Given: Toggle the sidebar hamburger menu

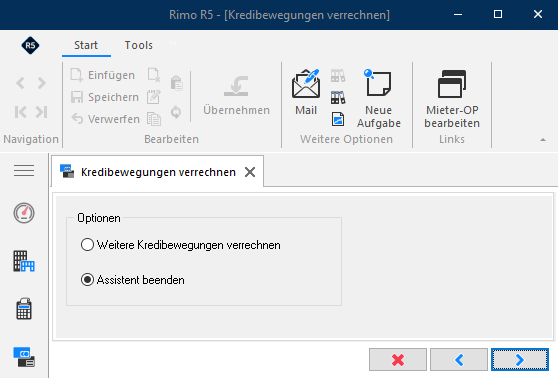Looking at the screenshot, I should pyautogui.click(x=24, y=170).
